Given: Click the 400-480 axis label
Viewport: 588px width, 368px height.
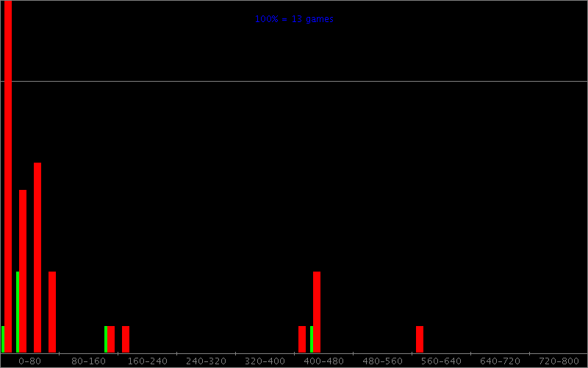Looking at the screenshot, I should coord(323,361).
